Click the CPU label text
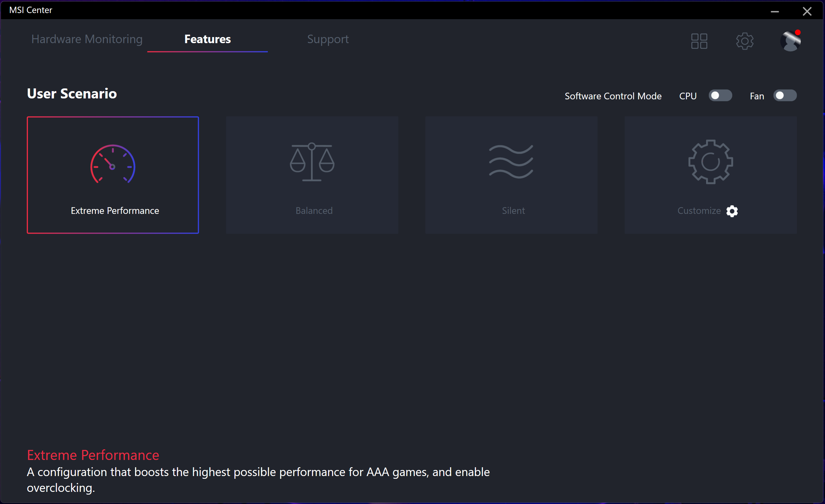Viewport: 825px width, 504px height. 688,96
